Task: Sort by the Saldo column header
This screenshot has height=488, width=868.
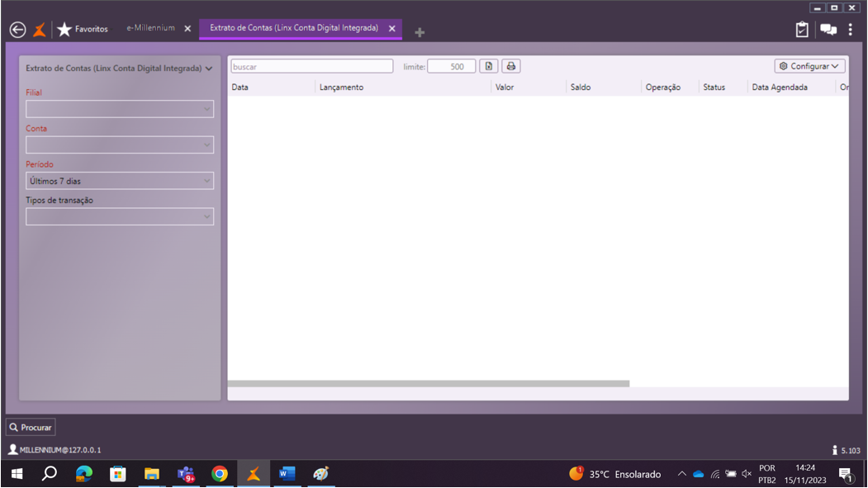Action: 580,88
